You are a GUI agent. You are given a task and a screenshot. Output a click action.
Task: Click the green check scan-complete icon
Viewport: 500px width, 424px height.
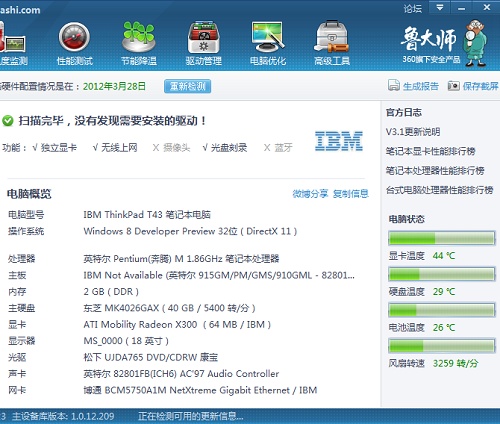pos(8,121)
